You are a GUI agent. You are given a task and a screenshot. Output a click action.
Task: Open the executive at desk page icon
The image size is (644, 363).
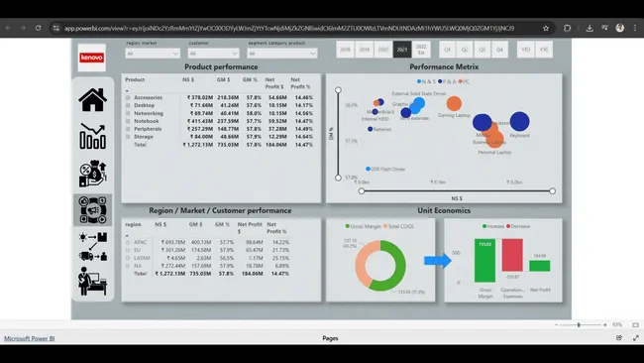tap(93, 282)
